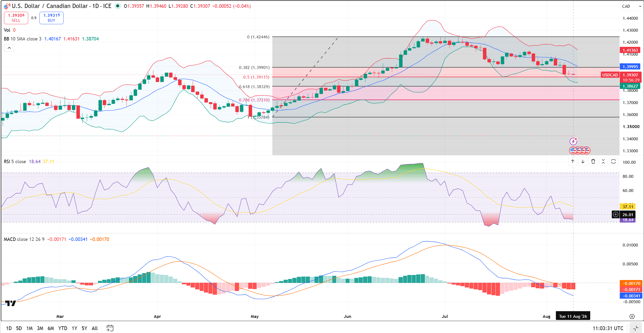Click the SELL button at 1.39306
This screenshot has height=333, width=644.
(x=16, y=18)
